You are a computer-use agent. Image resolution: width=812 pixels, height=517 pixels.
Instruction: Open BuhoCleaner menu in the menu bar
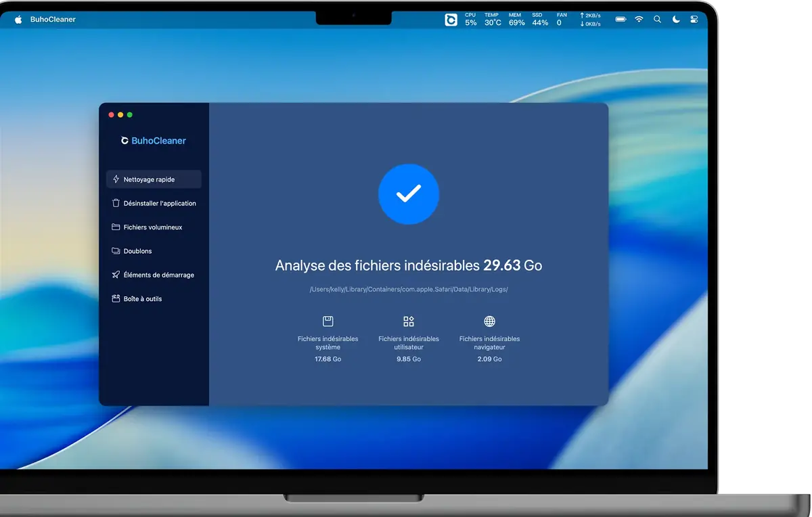click(53, 20)
